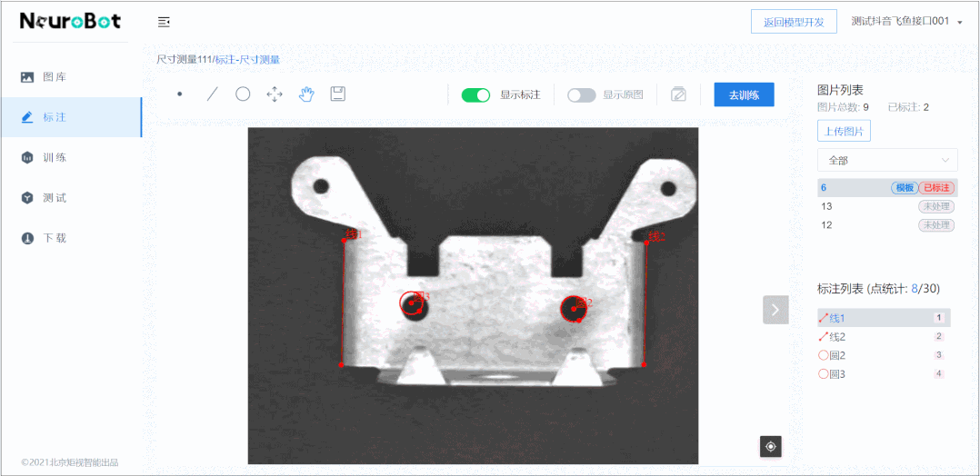The width and height of the screenshot is (980, 476).
Task: Switch to the 训练 sidebar menu
Action: (x=55, y=157)
